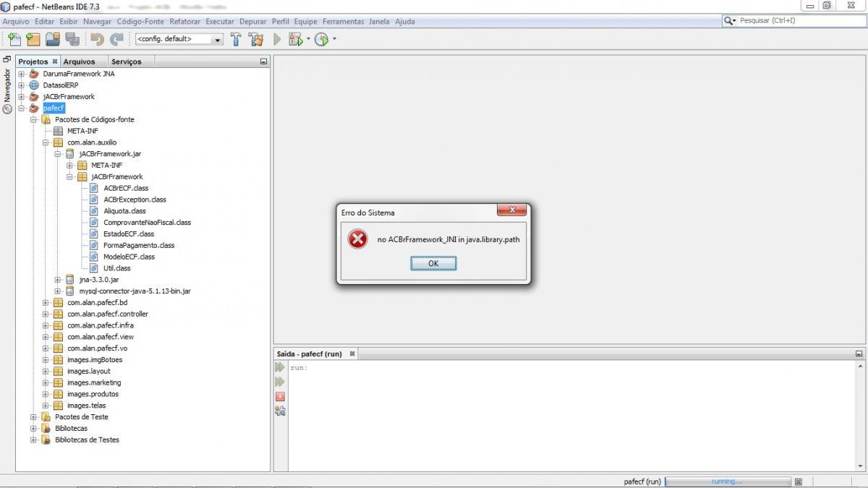
Task: Open the Editar menu
Action: [45, 22]
